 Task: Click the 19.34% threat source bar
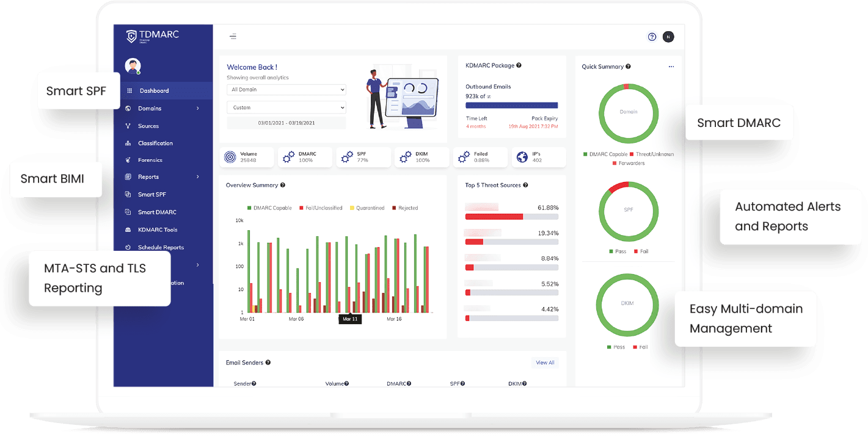(511, 242)
